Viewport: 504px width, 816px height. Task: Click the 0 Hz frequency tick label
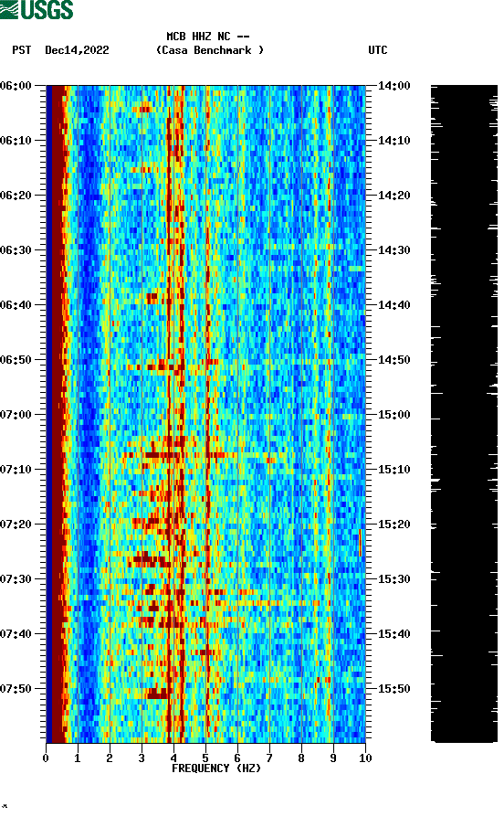point(46,758)
